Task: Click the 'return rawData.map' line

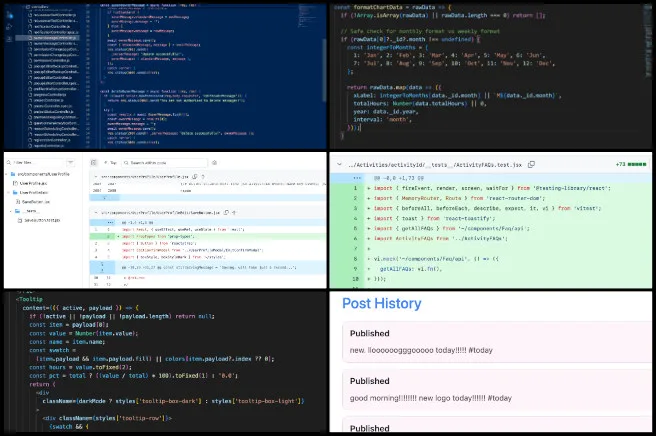Action: coord(394,87)
